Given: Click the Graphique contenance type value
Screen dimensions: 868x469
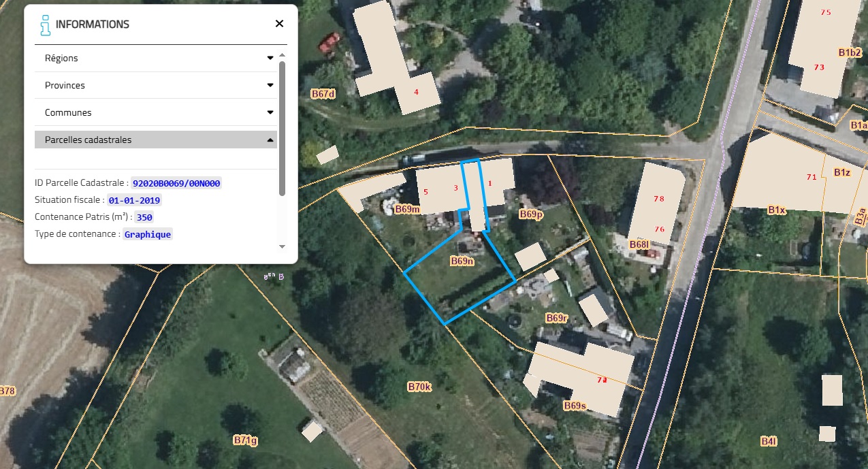Looking at the screenshot, I should [x=148, y=234].
